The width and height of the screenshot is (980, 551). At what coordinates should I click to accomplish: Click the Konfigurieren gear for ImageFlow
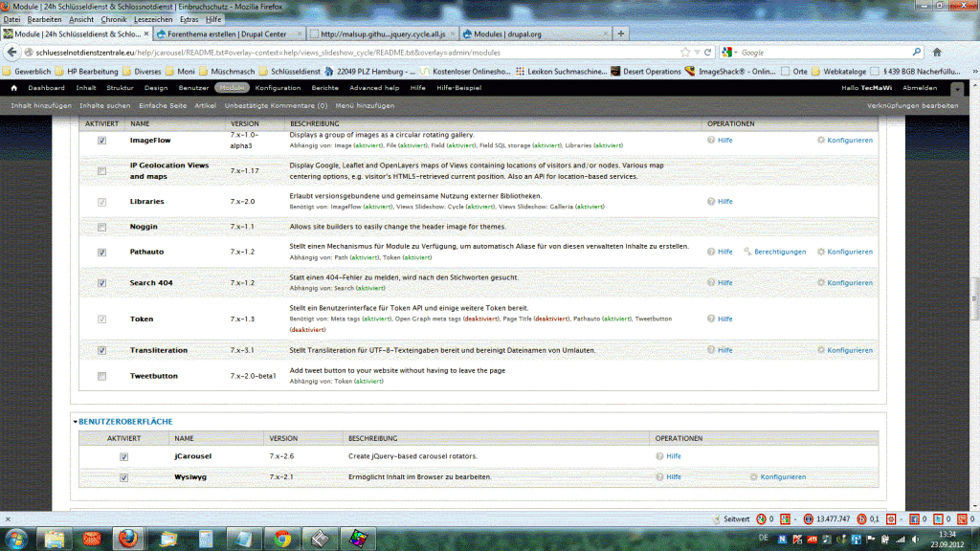pyautogui.click(x=821, y=140)
